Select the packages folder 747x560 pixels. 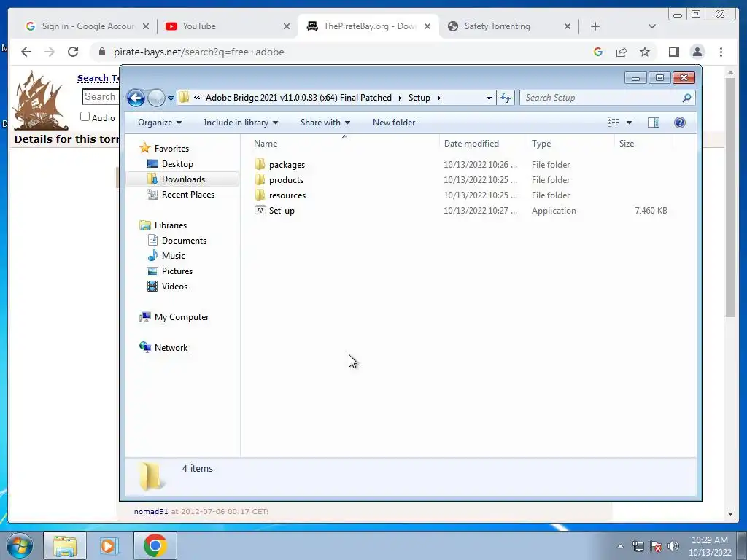point(287,165)
